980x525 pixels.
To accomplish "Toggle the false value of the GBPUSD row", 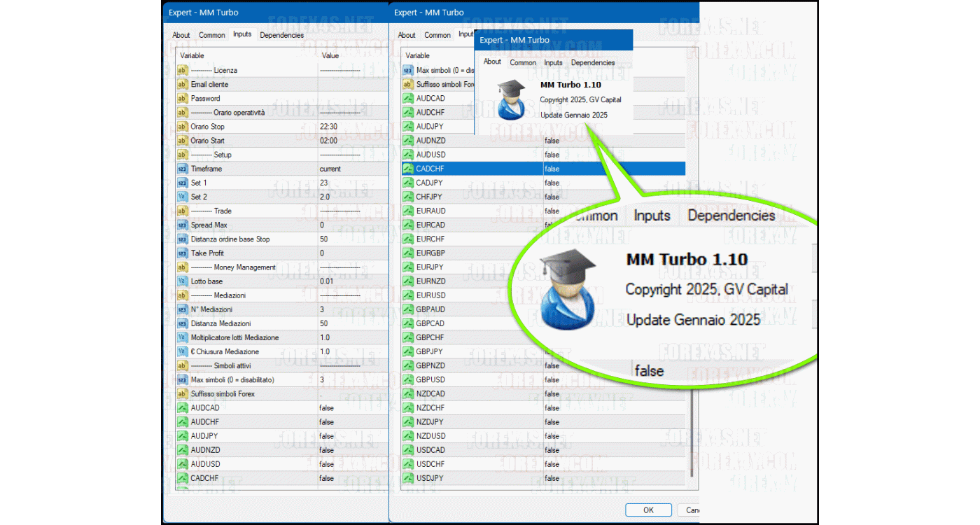I will pos(552,379).
